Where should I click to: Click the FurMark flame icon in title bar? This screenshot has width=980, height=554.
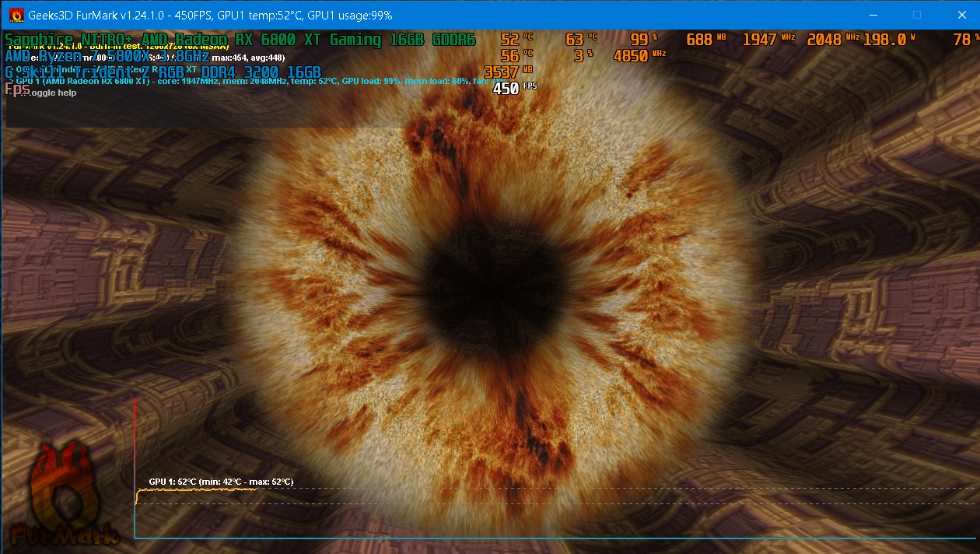tap(16, 15)
